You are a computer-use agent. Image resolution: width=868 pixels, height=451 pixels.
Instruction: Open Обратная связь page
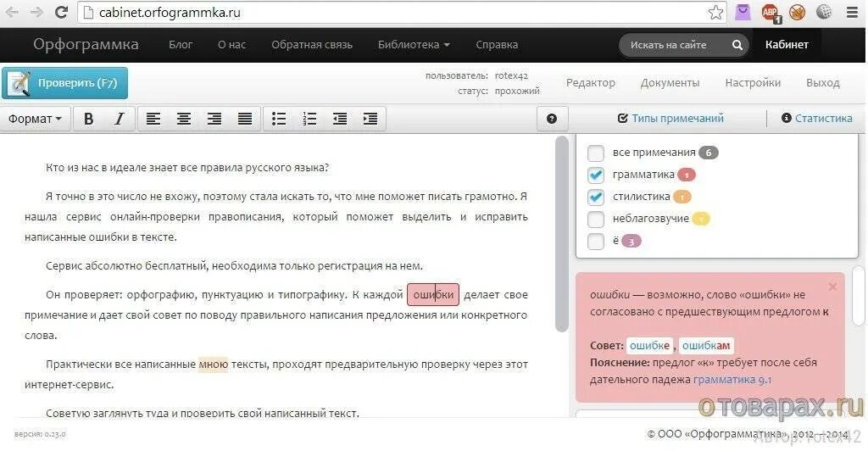click(312, 45)
